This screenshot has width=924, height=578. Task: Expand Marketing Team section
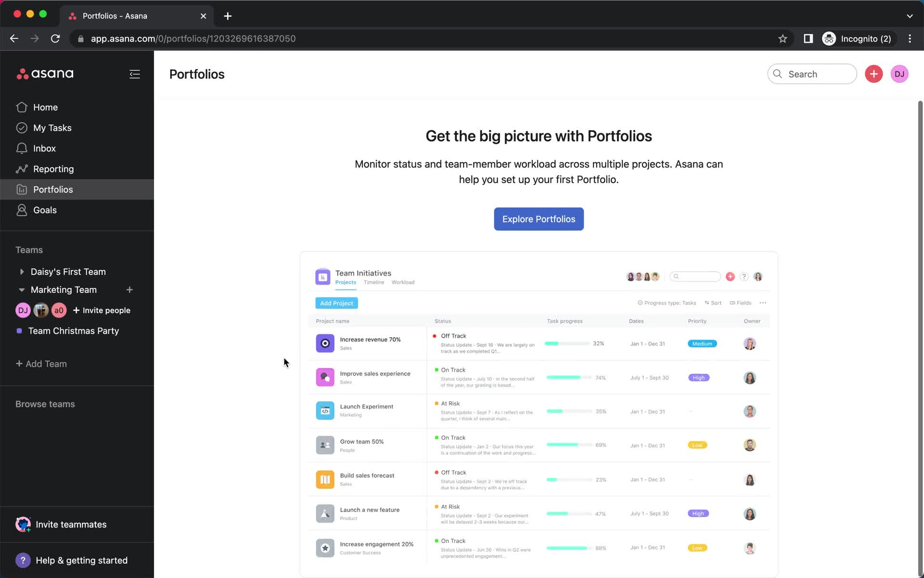[21, 289]
